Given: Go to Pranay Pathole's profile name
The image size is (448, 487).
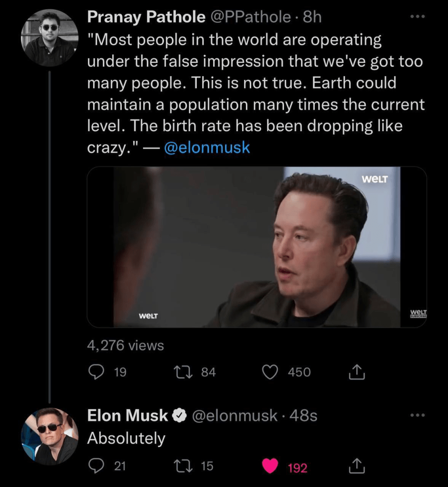Looking at the screenshot, I should pos(146,17).
